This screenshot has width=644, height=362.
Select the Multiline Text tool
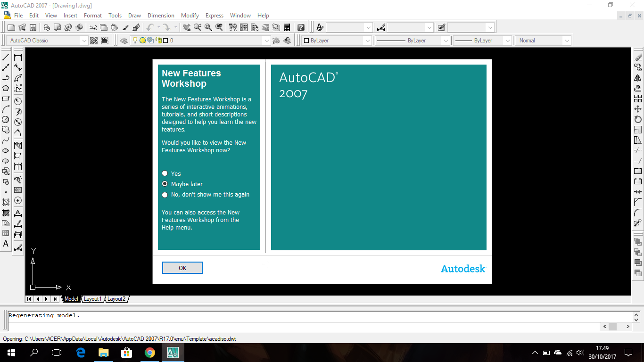6,244
